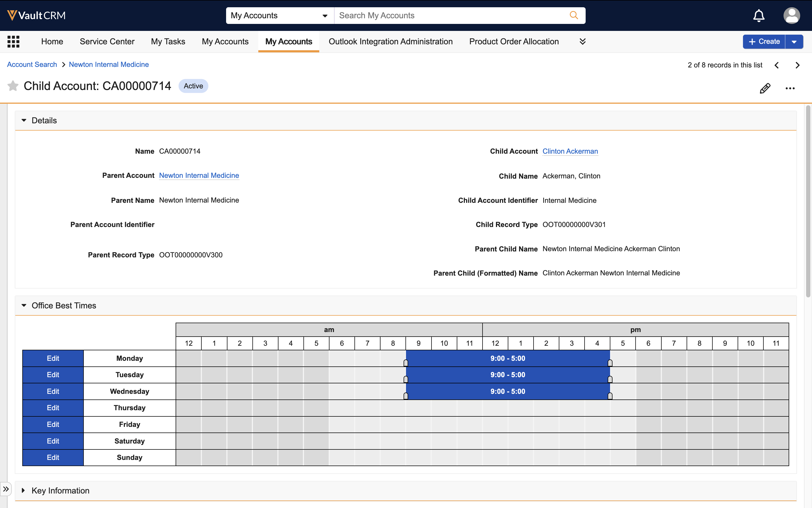Go to previous record arrow

click(777, 65)
